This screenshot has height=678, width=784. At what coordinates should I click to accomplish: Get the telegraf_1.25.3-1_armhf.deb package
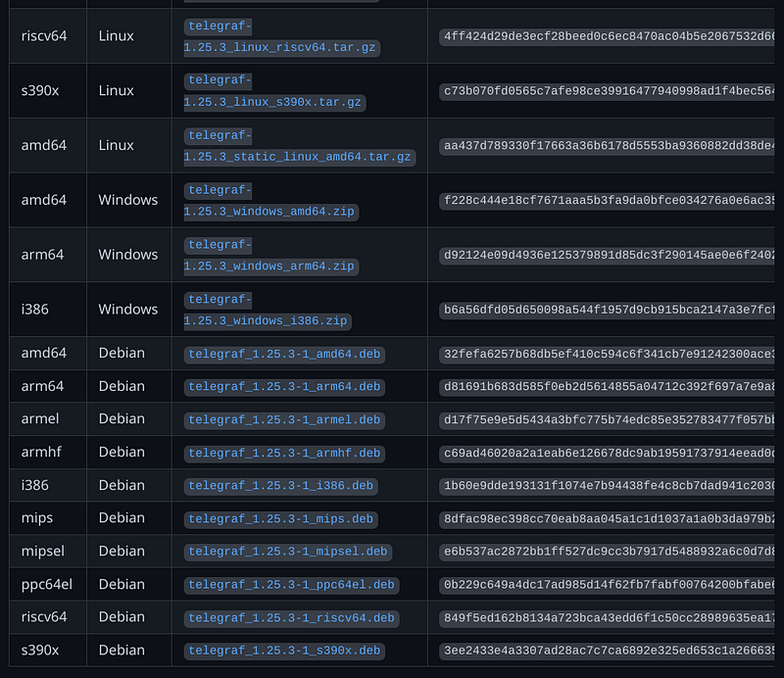[284, 453]
